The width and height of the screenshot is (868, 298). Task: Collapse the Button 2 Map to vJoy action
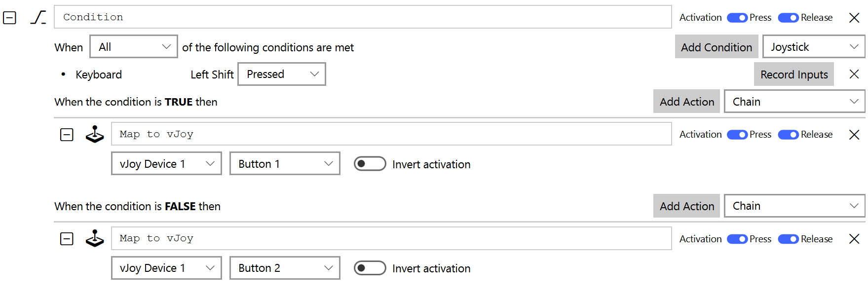67,239
